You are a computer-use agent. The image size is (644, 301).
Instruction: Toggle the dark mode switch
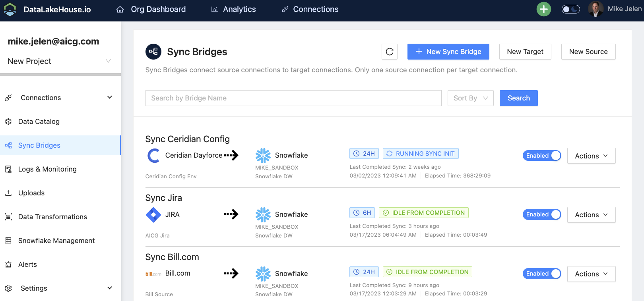click(570, 9)
